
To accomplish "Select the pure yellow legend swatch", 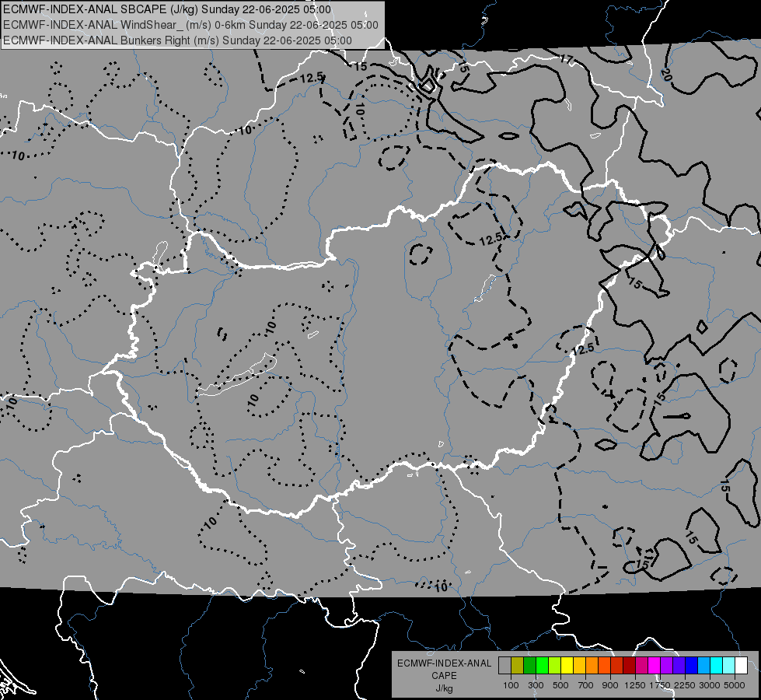I will tap(567, 666).
